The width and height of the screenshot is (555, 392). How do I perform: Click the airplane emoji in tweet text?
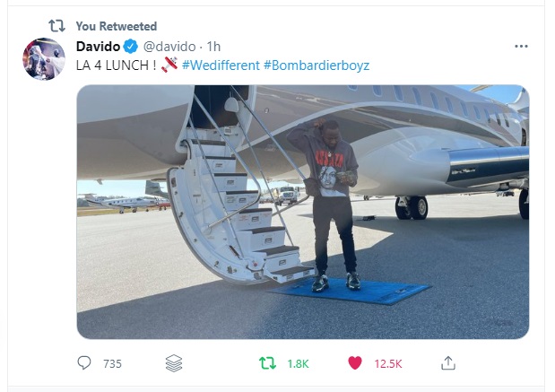[169, 65]
